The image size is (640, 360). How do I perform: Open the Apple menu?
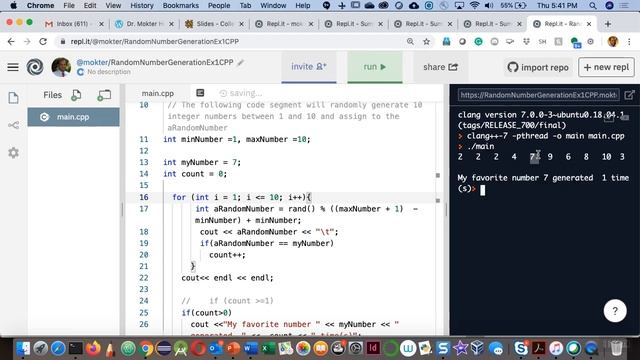(x=13, y=5)
